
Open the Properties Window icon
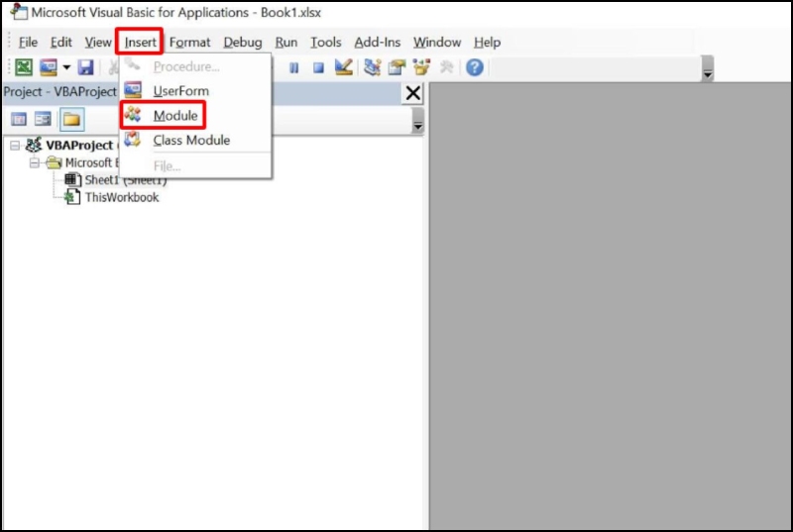point(397,67)
